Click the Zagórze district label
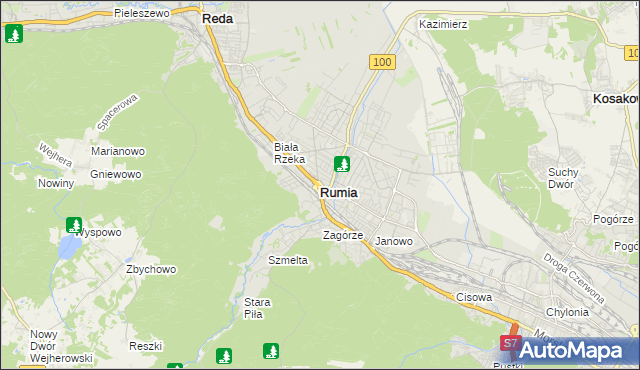 [343, 235]
